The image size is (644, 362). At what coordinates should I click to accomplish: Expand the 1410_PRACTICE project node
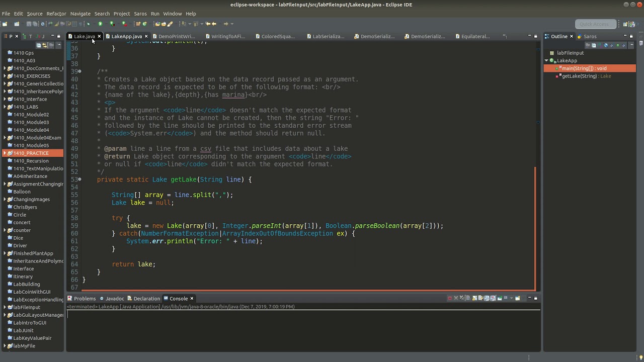[5, 153]
